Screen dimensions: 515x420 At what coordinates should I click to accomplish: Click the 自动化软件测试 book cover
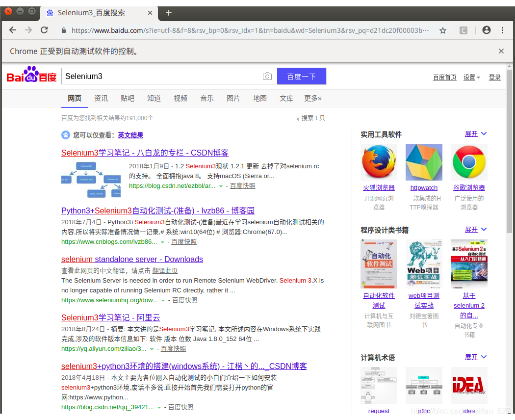point(379,264)
